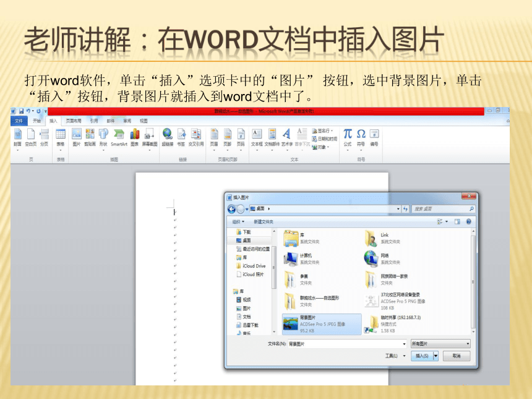
Task: Switch to the 开始 Home tab
Action: (x=36, y=121)
